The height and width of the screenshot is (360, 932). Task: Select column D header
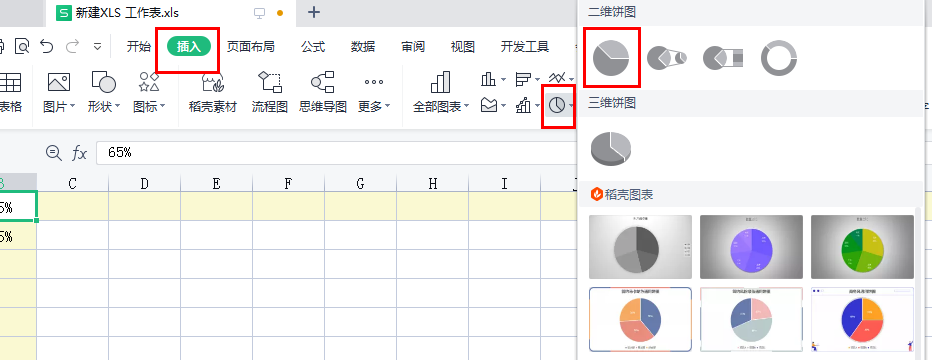pyautogui.click(x=144, y=183)
